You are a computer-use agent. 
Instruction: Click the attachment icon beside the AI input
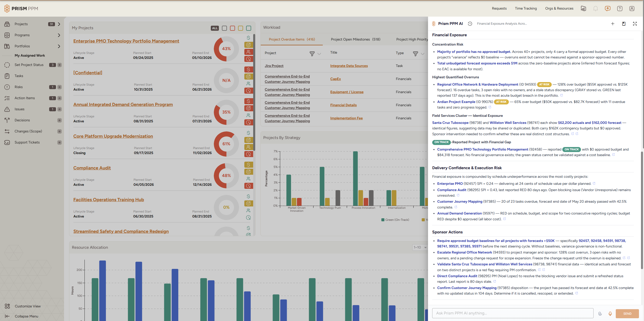pos(600,313)
